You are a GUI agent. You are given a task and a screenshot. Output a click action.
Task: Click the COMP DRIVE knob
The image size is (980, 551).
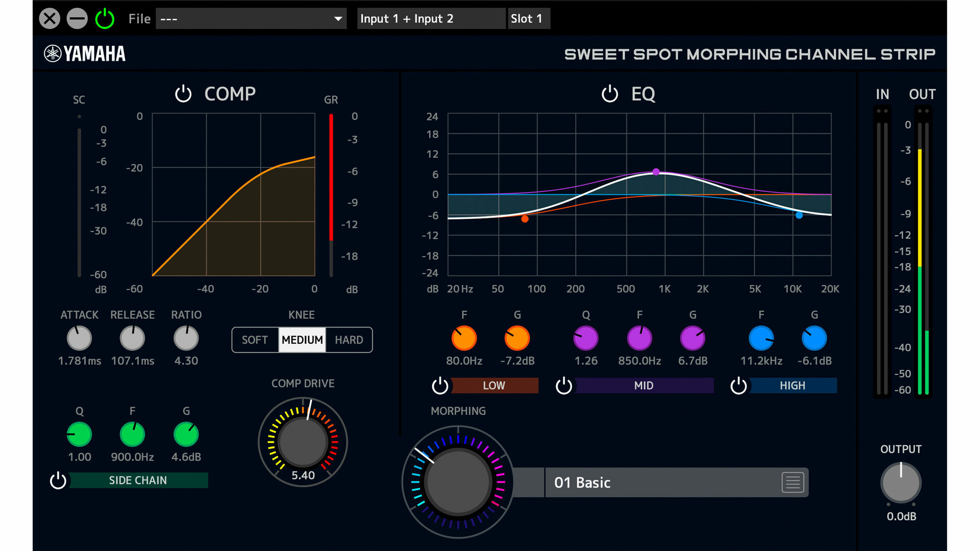(303, 442)
